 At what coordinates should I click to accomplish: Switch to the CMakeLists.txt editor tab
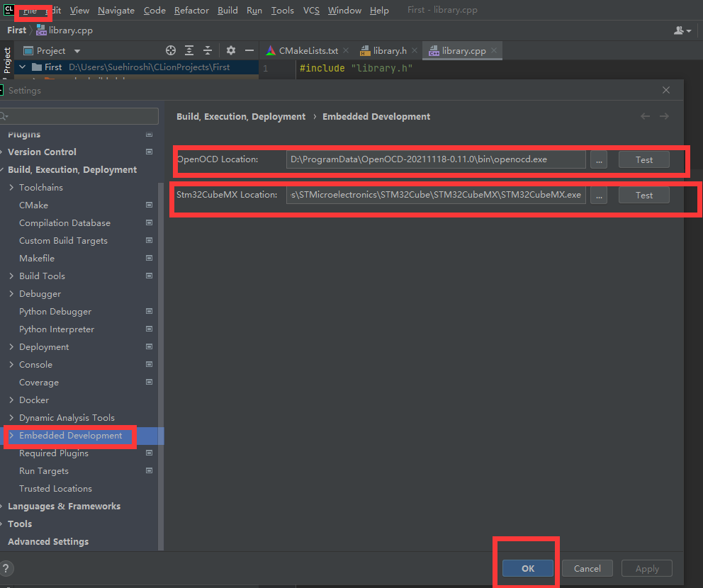[x=308, y=50]
